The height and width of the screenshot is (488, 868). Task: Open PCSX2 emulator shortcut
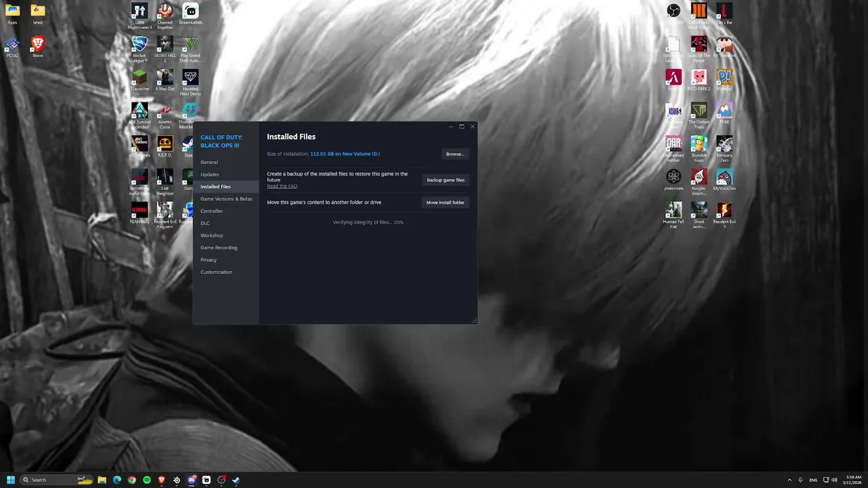[x=12, y=47]
